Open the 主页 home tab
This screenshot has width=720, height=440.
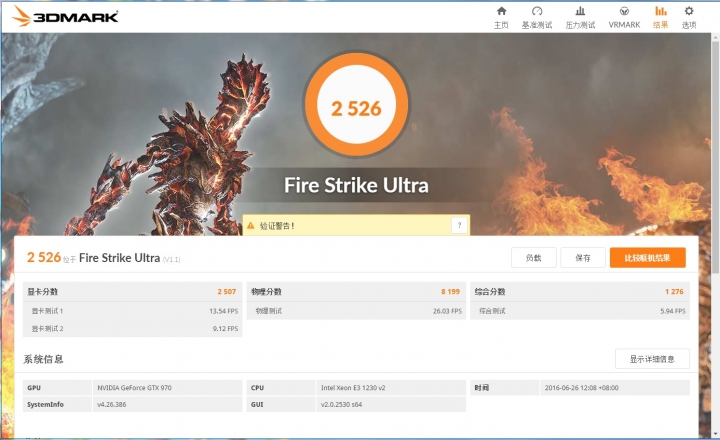click(501, 17)
